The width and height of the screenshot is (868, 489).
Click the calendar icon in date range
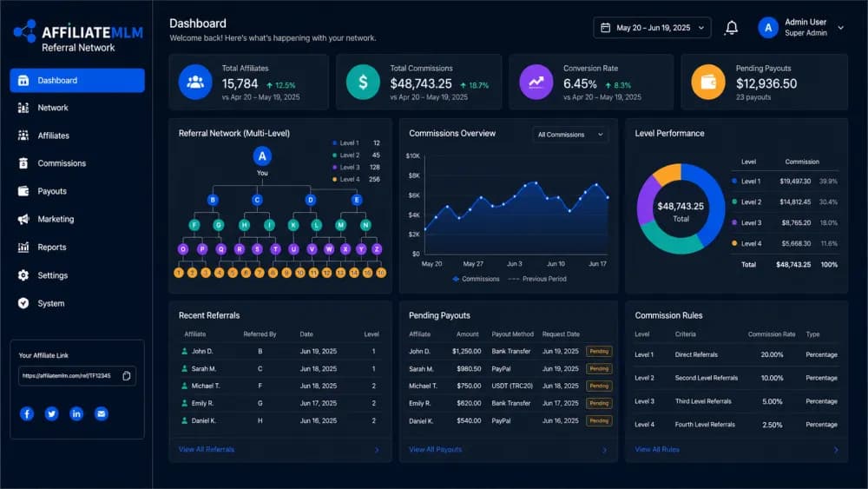(x=606, y=28)
